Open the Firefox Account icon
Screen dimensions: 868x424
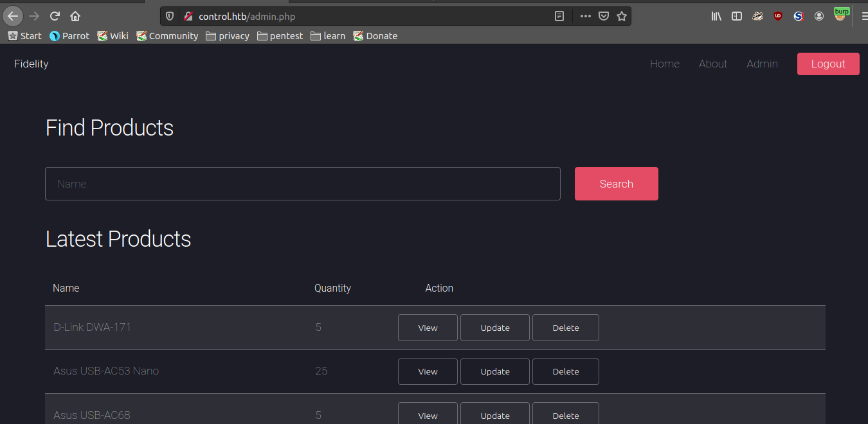(x=819, y=16)
